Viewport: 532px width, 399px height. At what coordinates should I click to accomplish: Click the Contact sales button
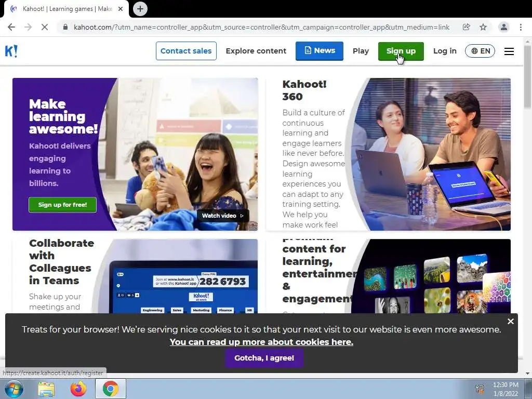click(186, 51)
